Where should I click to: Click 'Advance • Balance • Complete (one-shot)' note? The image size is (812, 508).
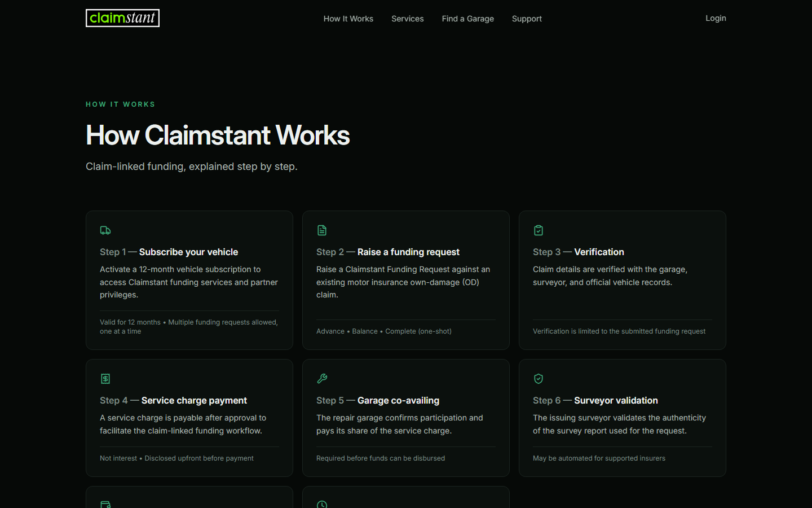(x=384, y=331)
